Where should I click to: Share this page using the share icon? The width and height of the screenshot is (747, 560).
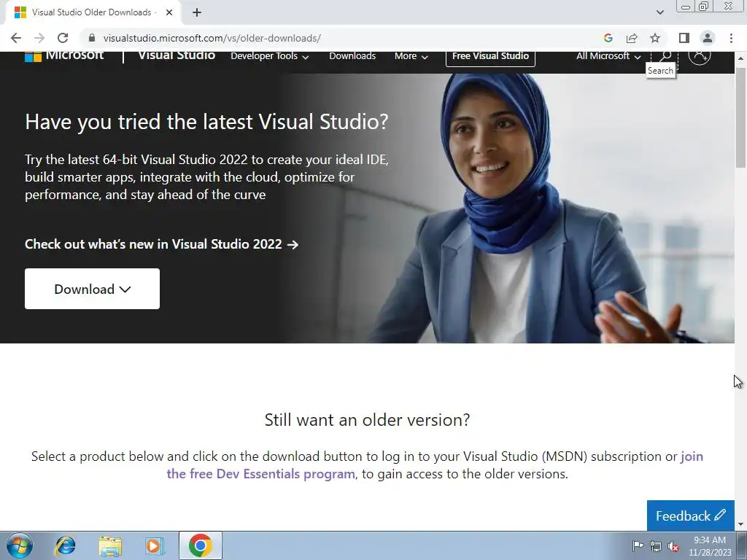632,38
